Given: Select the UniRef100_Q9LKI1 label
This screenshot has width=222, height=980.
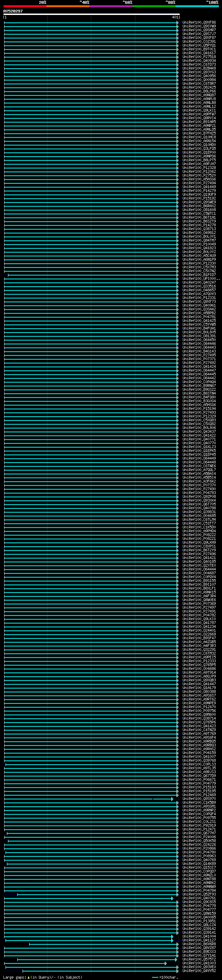Looking at the screenshot, I should [199, 110].
